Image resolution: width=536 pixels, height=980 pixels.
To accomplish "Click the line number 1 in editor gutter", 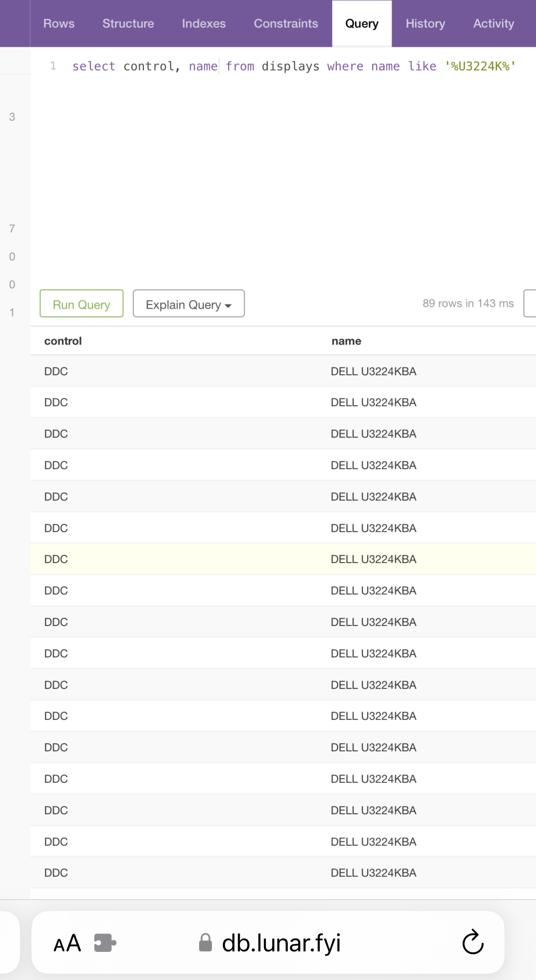I will (53, 66).
